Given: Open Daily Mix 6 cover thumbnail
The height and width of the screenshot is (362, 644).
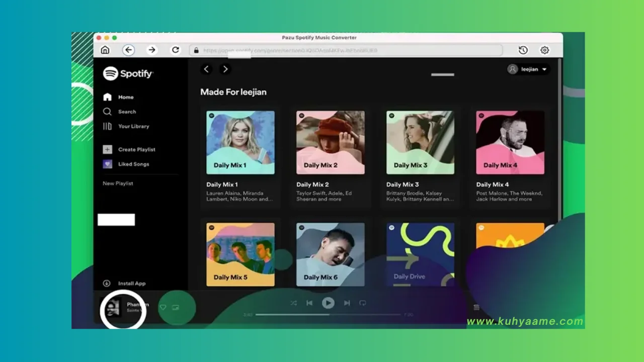Looking at the screenshot, I should (331, 254).
